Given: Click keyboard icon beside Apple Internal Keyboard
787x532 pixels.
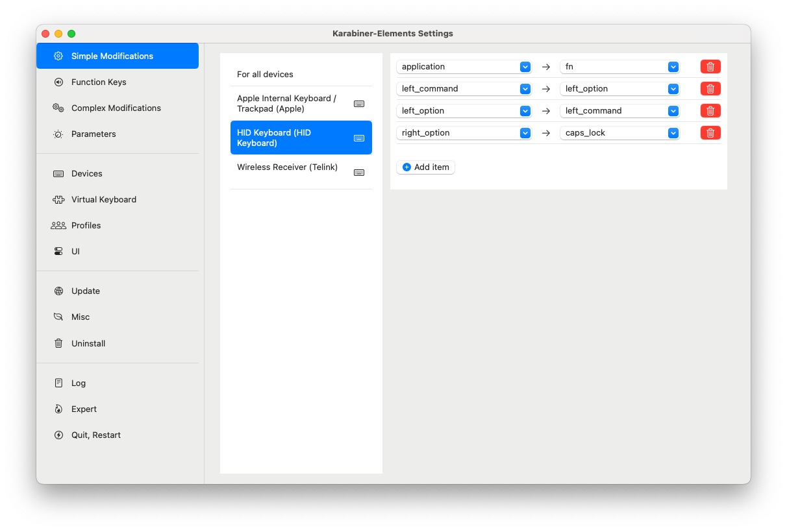Looking at the screenshot, I should pyautogui.click(x=359, y=104).
